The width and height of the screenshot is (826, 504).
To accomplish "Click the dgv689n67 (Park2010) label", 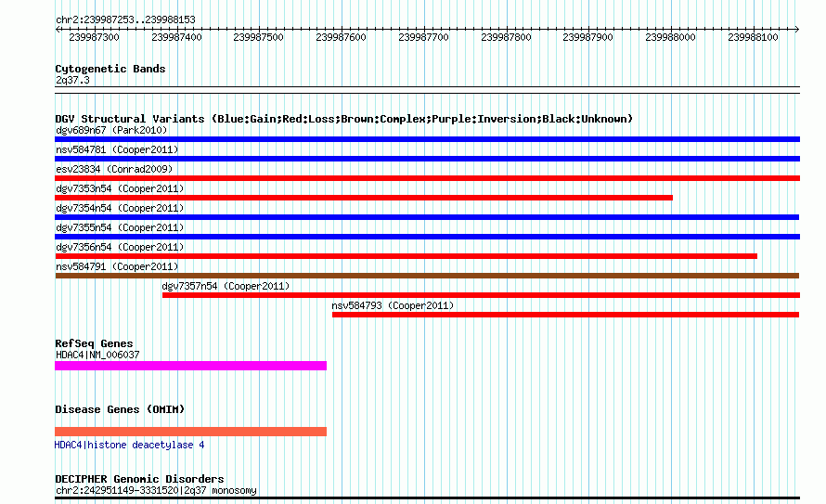I will tap(111, 130).
